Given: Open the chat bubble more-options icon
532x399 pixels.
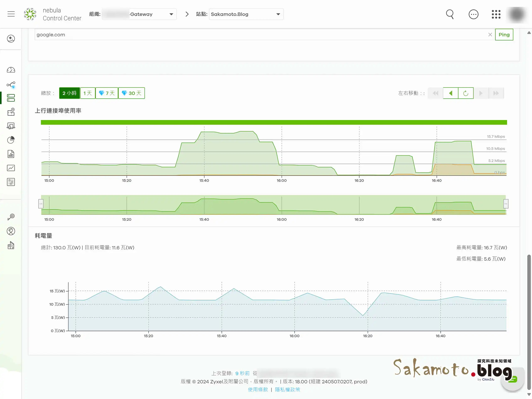Looking at the screenshot, I should pos(473,14).
